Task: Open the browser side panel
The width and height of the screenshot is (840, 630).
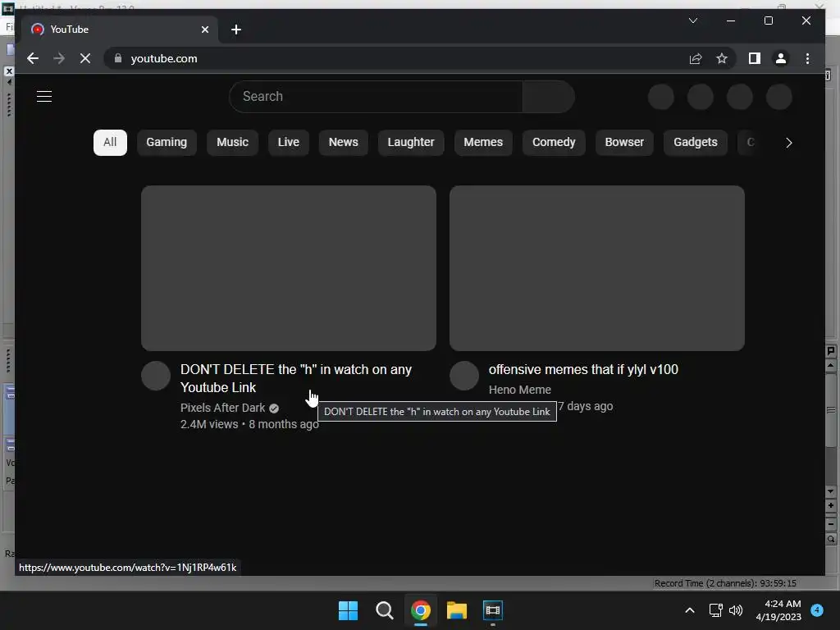Action: click(755, 58)
